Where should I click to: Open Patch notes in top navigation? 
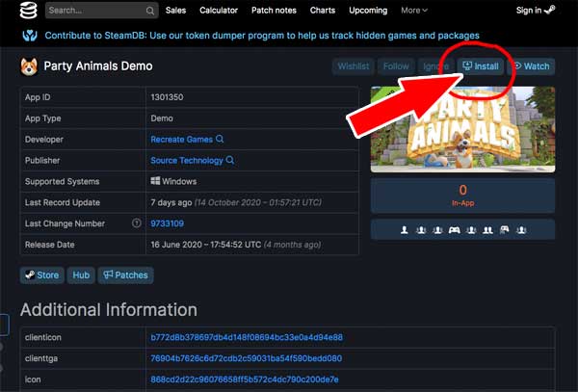(x=274, y=11)
